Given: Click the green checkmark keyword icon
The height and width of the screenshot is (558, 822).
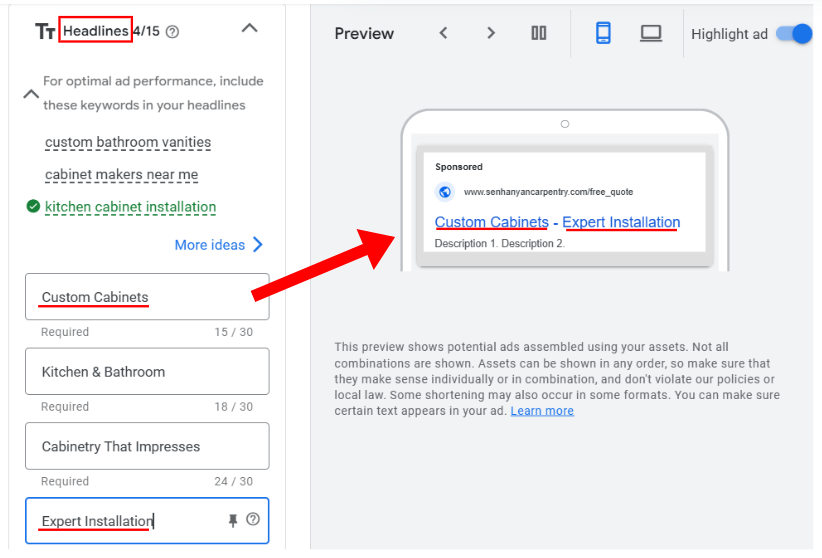Looking at the screenshot, I should 33,207.
